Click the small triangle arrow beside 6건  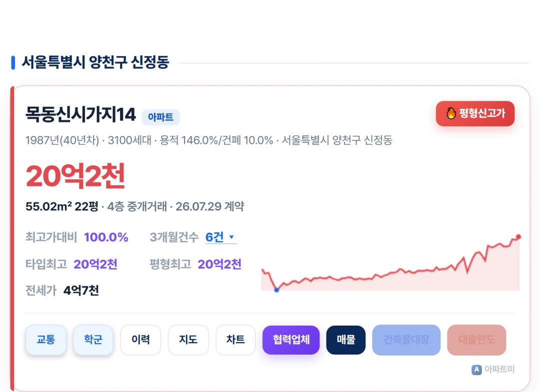231,237
